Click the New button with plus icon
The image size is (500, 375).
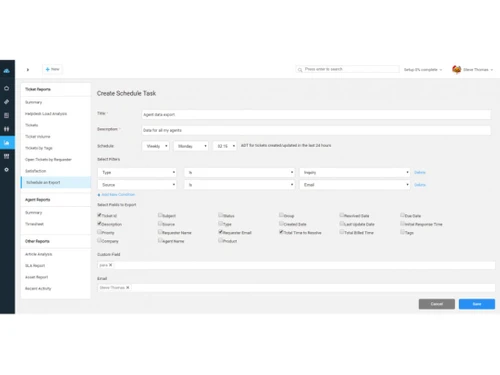(x=52, y=69)
